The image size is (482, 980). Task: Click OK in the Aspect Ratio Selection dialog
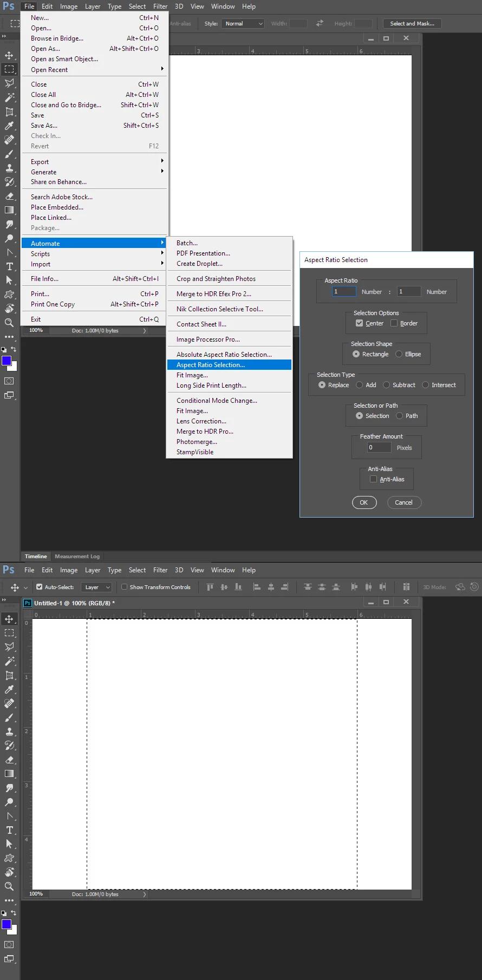pyautogui.click(x=364, y=502)
